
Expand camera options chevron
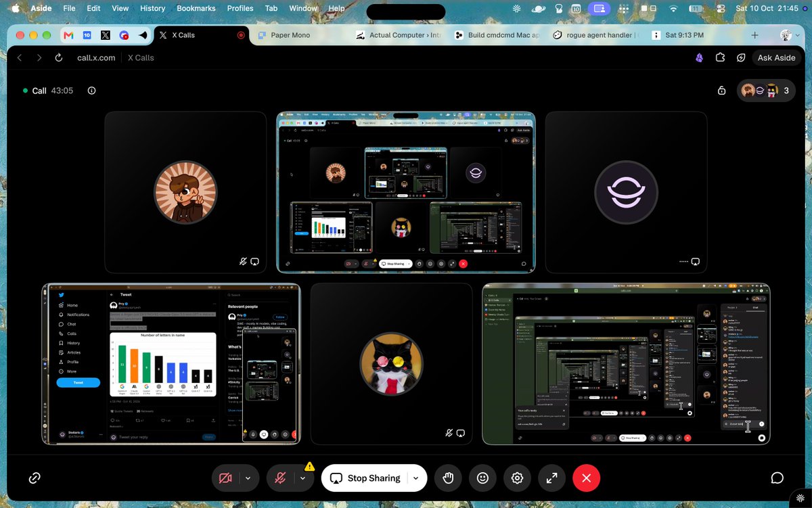pos(248,478)
